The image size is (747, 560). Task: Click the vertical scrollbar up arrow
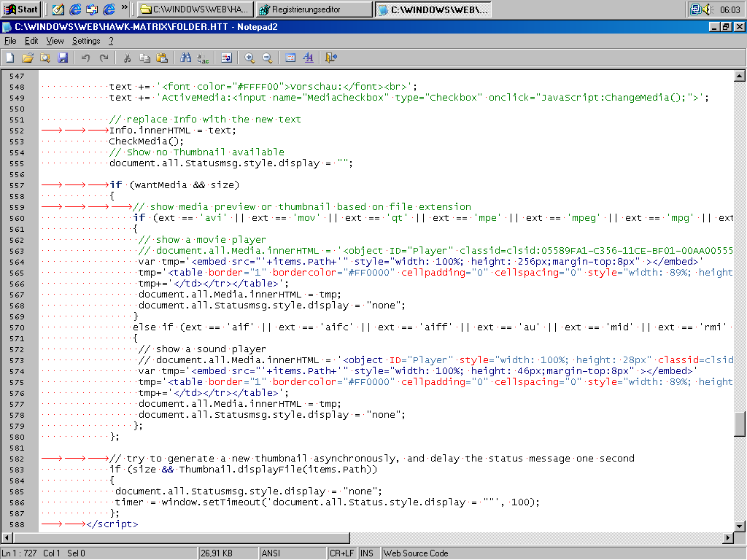point(740,76)
